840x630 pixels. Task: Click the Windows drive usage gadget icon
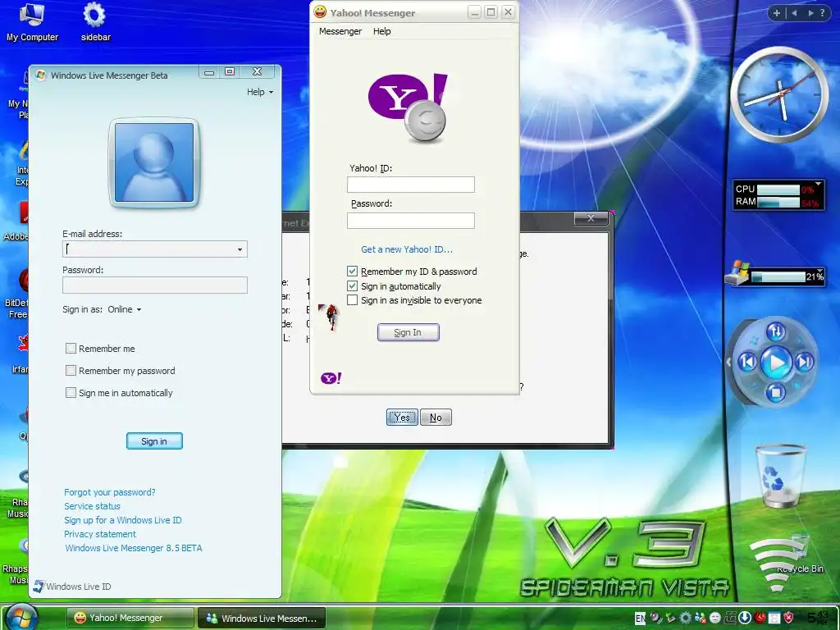(x=737, y=273)
